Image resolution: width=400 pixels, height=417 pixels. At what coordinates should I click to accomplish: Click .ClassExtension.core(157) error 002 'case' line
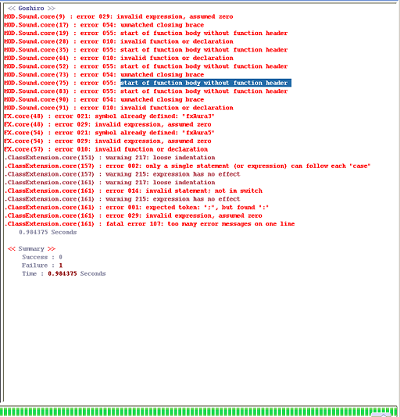pos(187,166)
